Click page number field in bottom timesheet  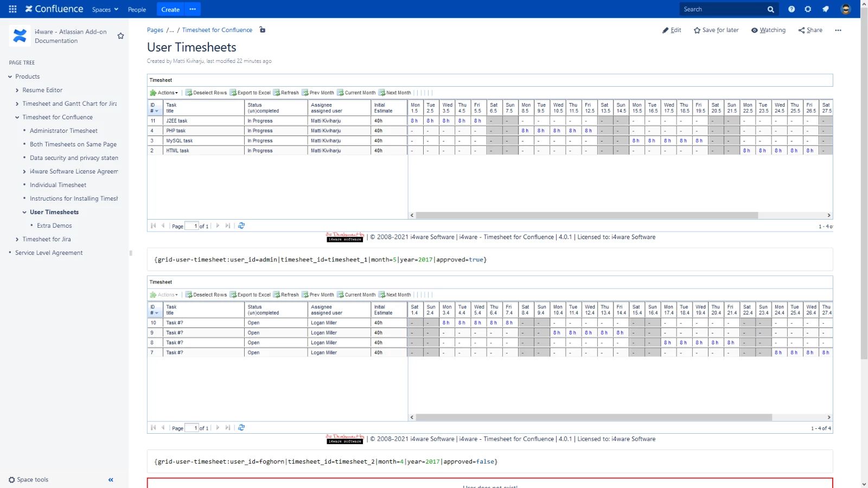192,428
